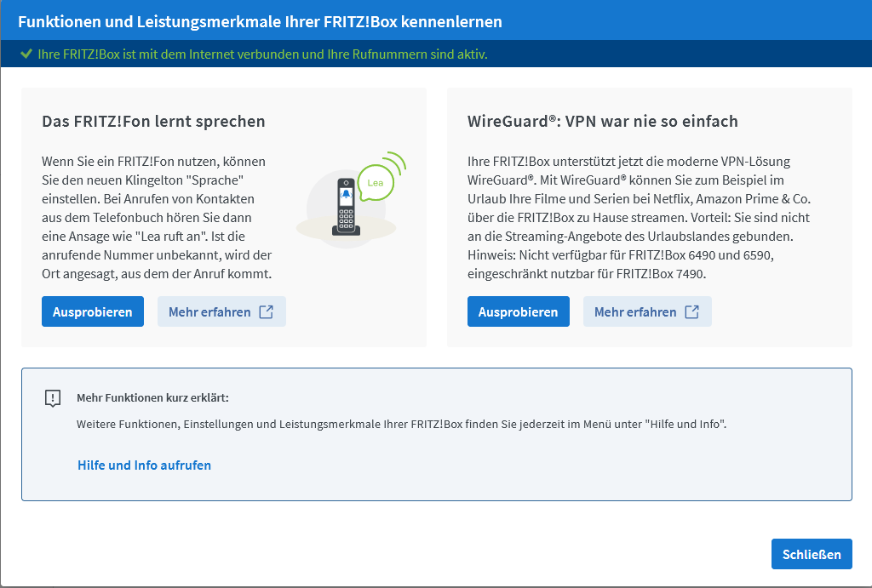Image resolution: width=872 pixels, height=588 pixels.
Task: Select heading Das FRITZ!Fon lernt sprechen
Action: coord(153,121)
